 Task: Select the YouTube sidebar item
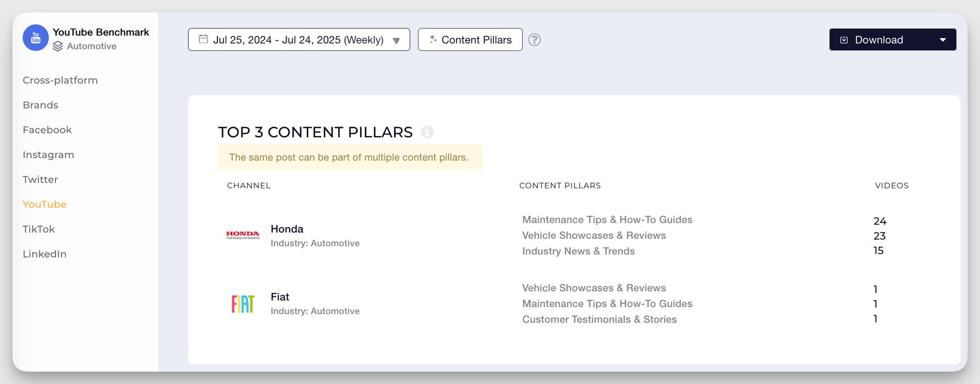click(x=45, y=205)
